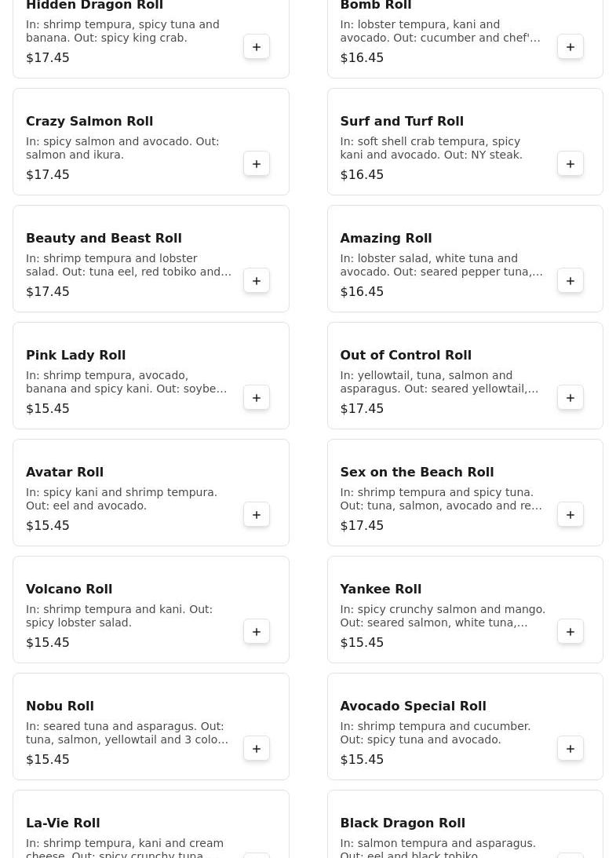The height and width of the screenshot is (858, 616).
Task: Click plus icon for Crazy Salmon Roll
Action: point(257,164)
